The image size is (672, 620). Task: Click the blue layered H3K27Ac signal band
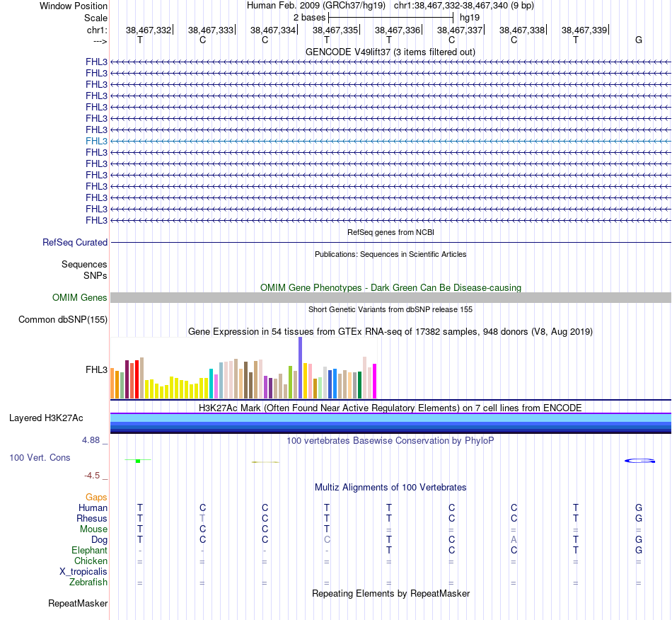click(x=390, y=424)
